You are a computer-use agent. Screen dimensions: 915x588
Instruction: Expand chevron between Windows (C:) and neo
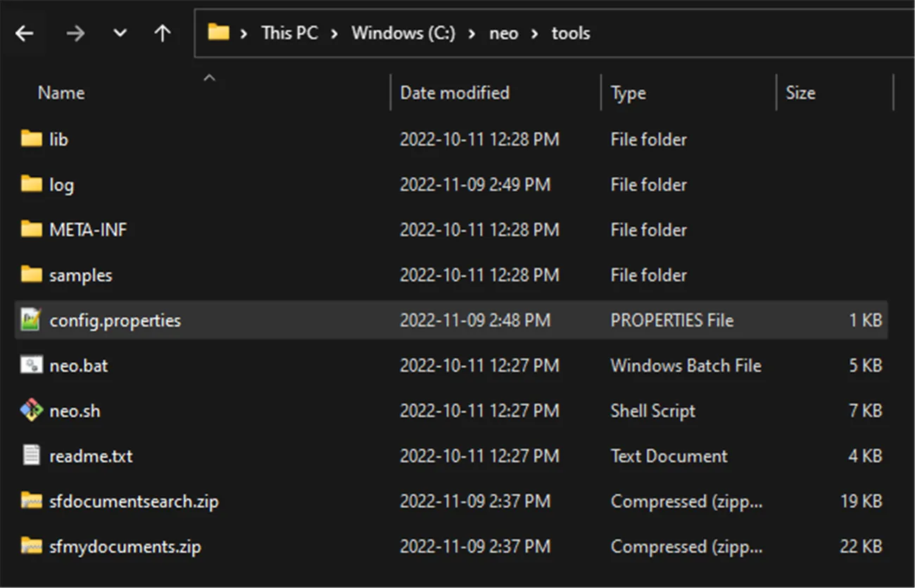click(472, 33)
